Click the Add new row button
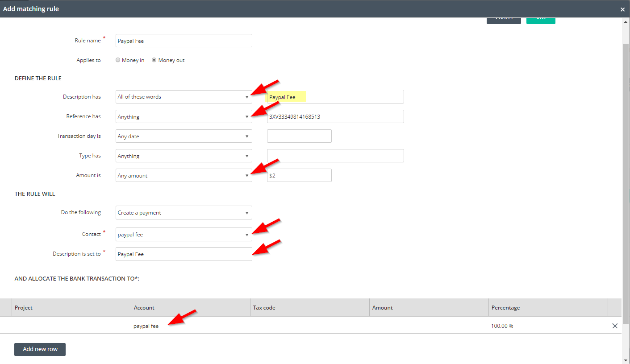Viewport: 630px width, 364px height. coord(40,349)
